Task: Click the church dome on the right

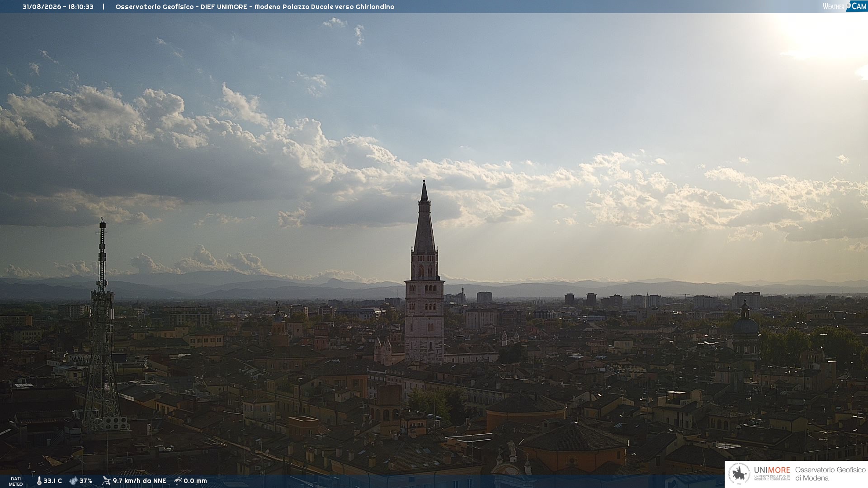Action: [x=745, y=326]
